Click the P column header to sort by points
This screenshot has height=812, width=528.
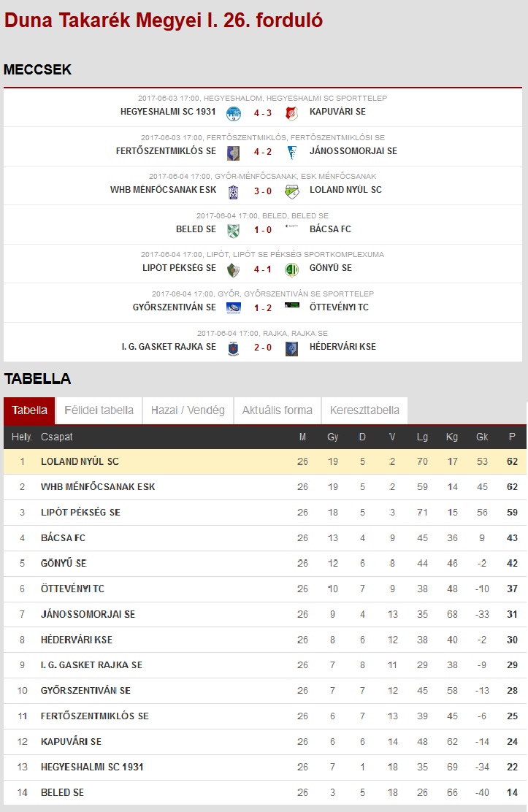(512, 437)
